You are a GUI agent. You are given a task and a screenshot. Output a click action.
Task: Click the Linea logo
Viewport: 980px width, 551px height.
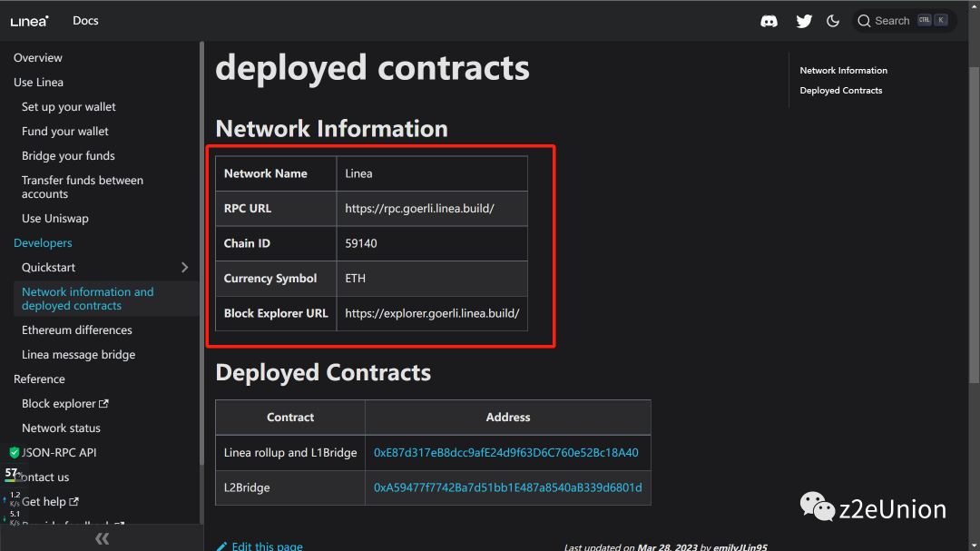click(30, 21)
